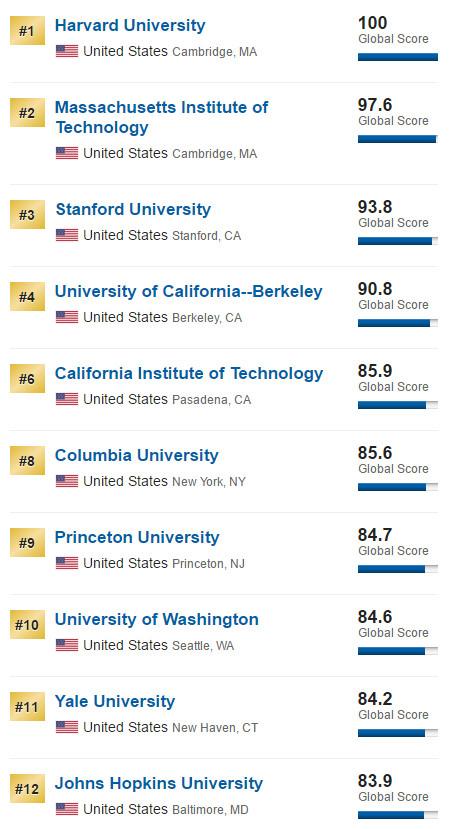Open the University of California--Berkeley page

click(x=189, y=291)
